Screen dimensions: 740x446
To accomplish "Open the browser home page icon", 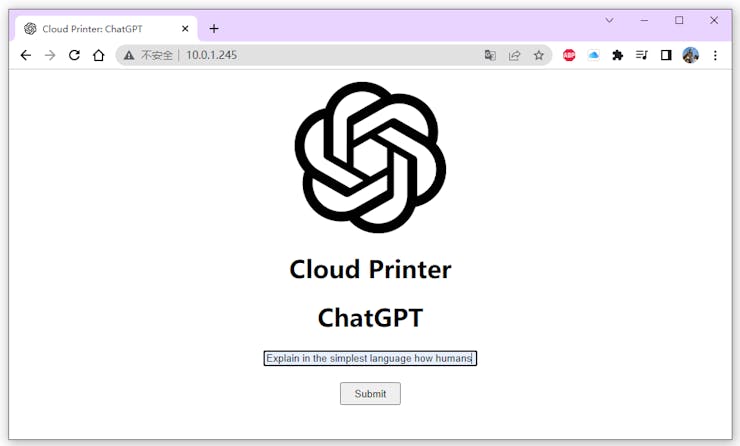I will click(x=98, y=55).
